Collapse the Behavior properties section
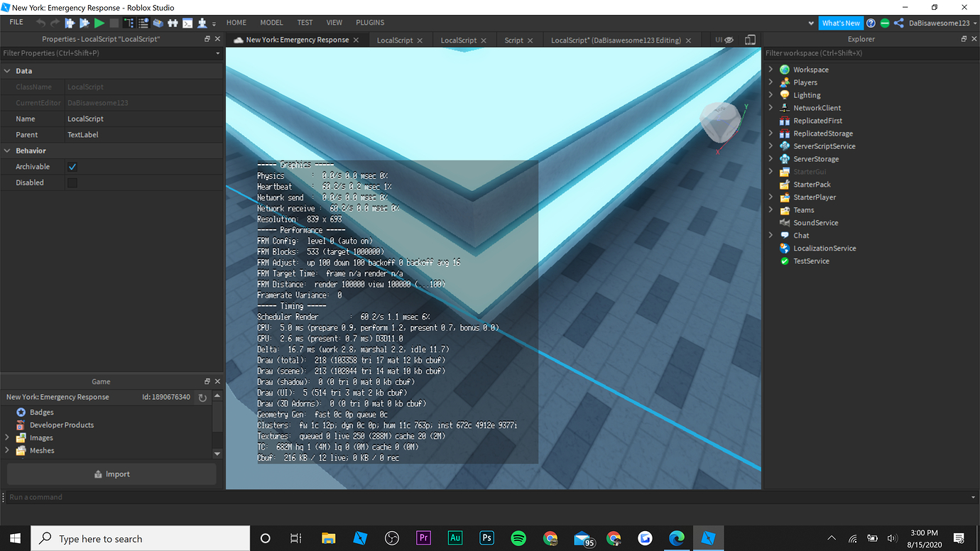 7,151
